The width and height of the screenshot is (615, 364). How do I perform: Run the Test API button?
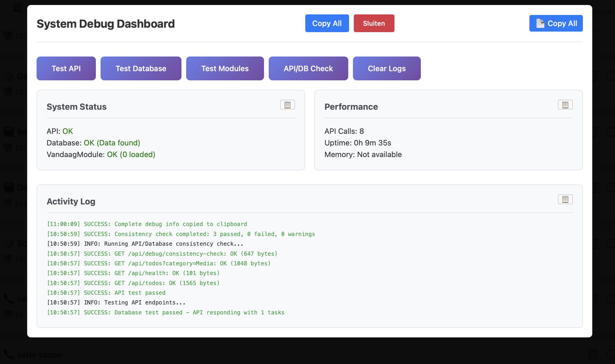coord(66,68)
